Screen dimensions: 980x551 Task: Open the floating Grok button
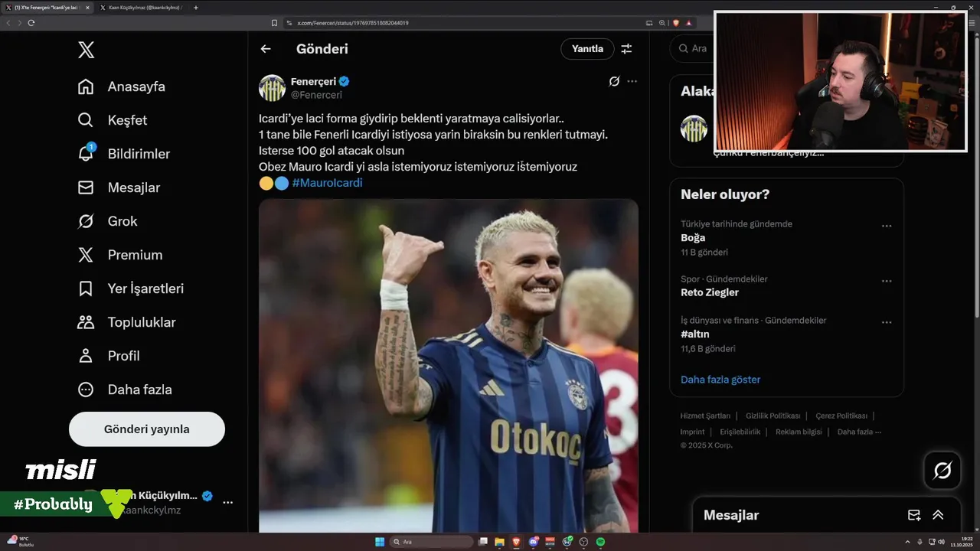942,471
